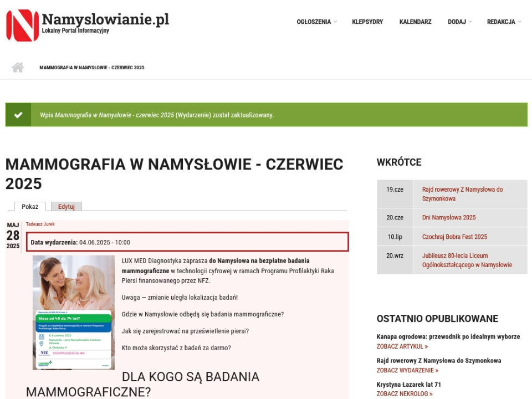This screenshot has height=399, width=532.
Task: Open Jubileusz 80-lecia Liceum event link
Action: (467, 260)
